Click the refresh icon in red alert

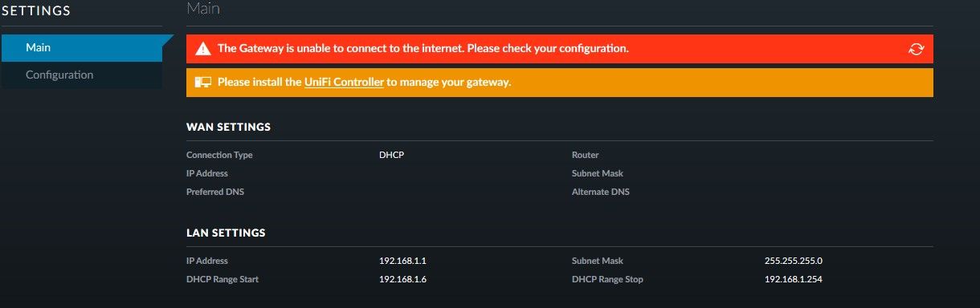click(916, 49)
